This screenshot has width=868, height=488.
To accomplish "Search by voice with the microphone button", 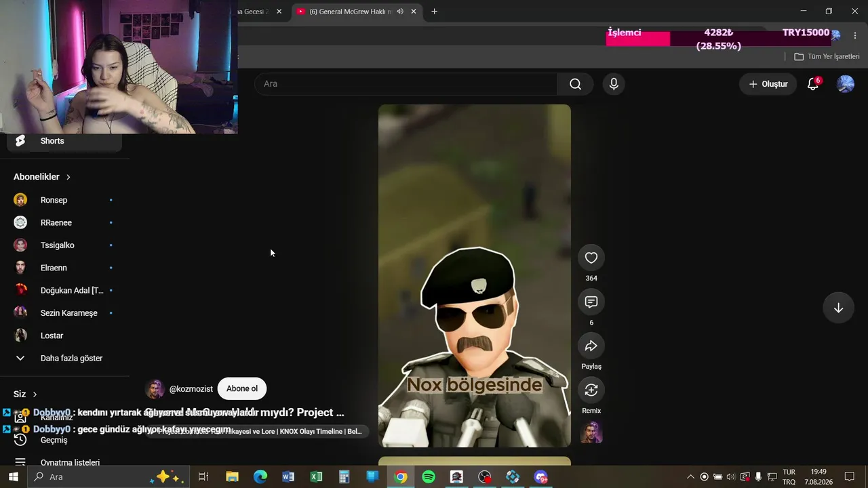I will 614,84.
